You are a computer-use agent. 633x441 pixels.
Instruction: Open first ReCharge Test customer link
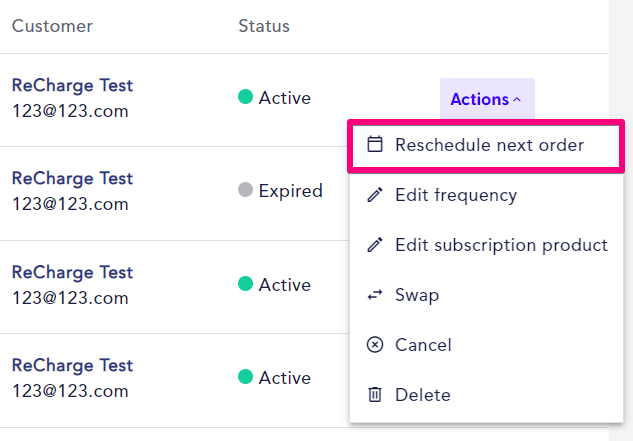click(72, 85)
